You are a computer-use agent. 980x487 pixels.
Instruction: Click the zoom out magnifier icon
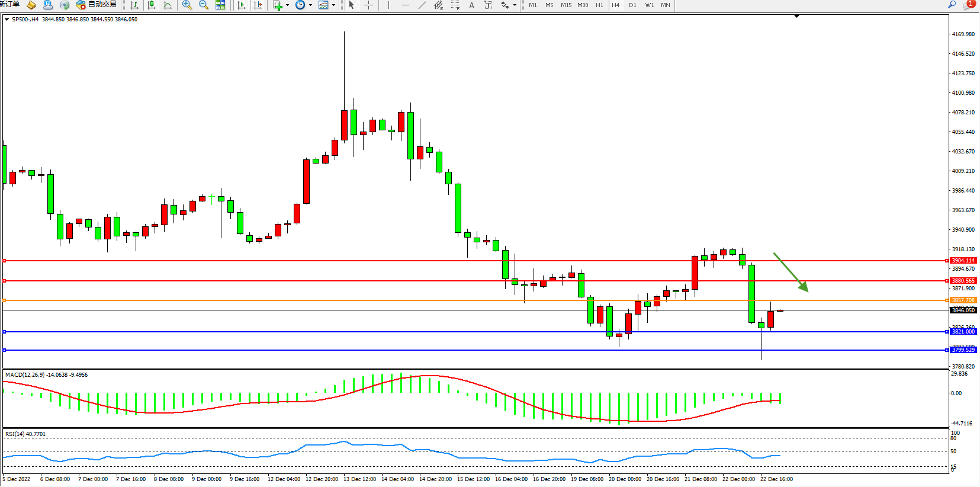[204, 5]
